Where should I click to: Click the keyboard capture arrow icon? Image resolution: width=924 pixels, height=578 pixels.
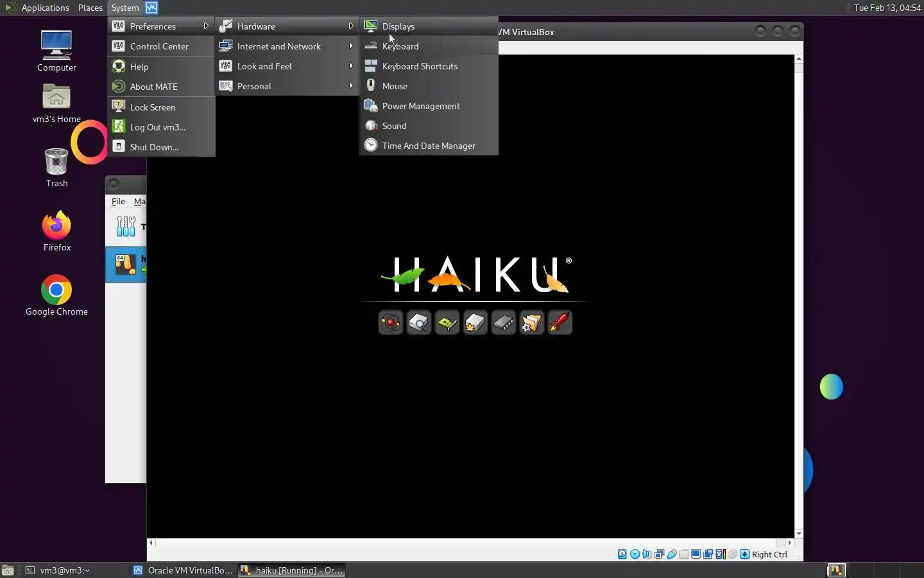point(744,554)
